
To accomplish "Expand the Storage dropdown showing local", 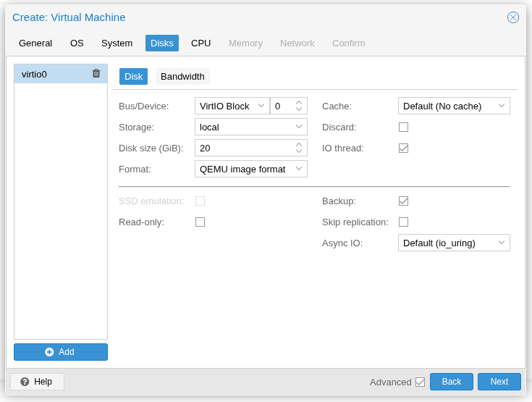I will click(x=250, y=127).
